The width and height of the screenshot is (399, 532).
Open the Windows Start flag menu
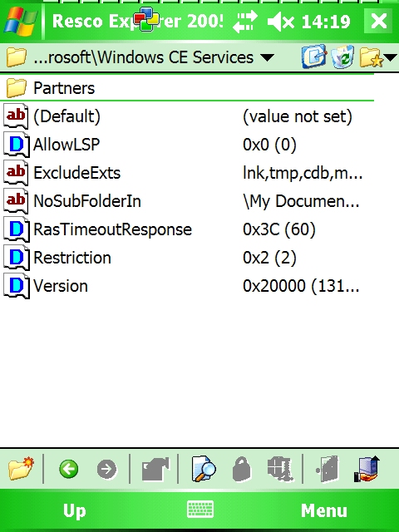coord(20,21)
